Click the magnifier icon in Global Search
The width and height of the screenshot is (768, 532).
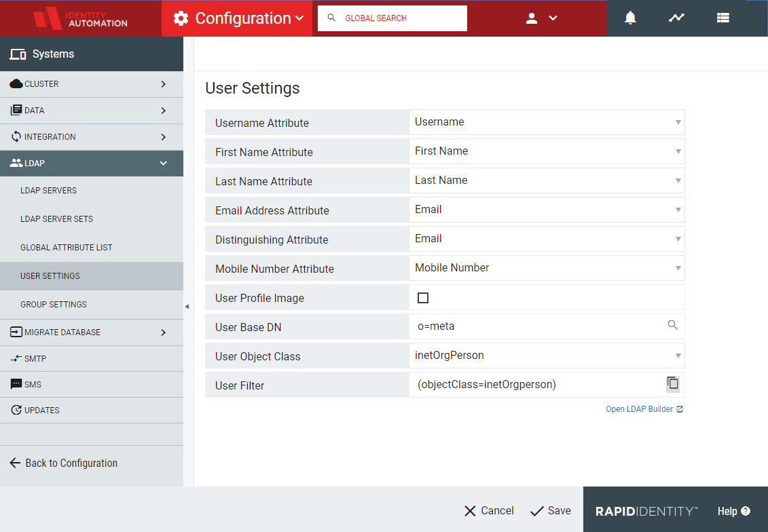331,18
